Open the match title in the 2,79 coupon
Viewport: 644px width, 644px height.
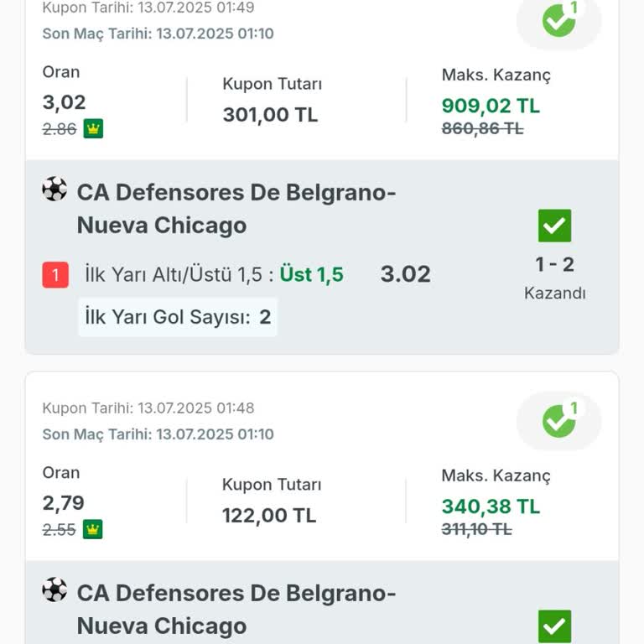(x=236, y=609)
